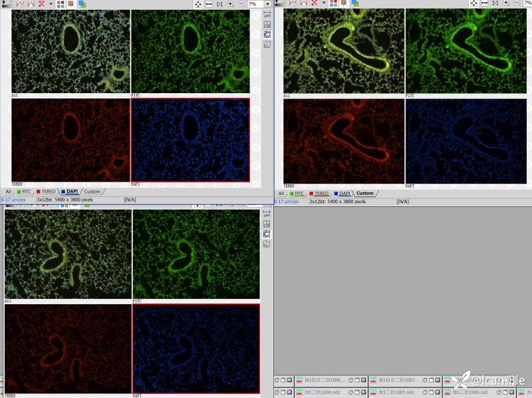Open LUT options arrow in top-left window toolbar
Viewport: 532px width, 398px height.
[51, 4]
